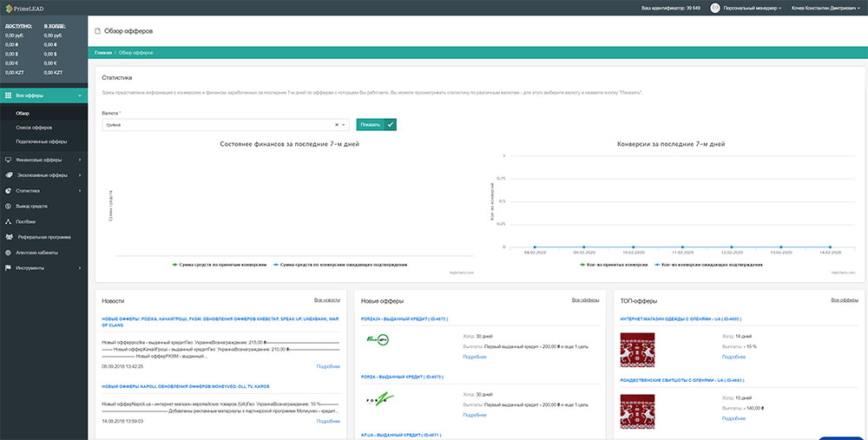Expand the Инструменты submenu arrow
Image resolution: width=868 pixels, height=440 pixels.
pos(80,268)
